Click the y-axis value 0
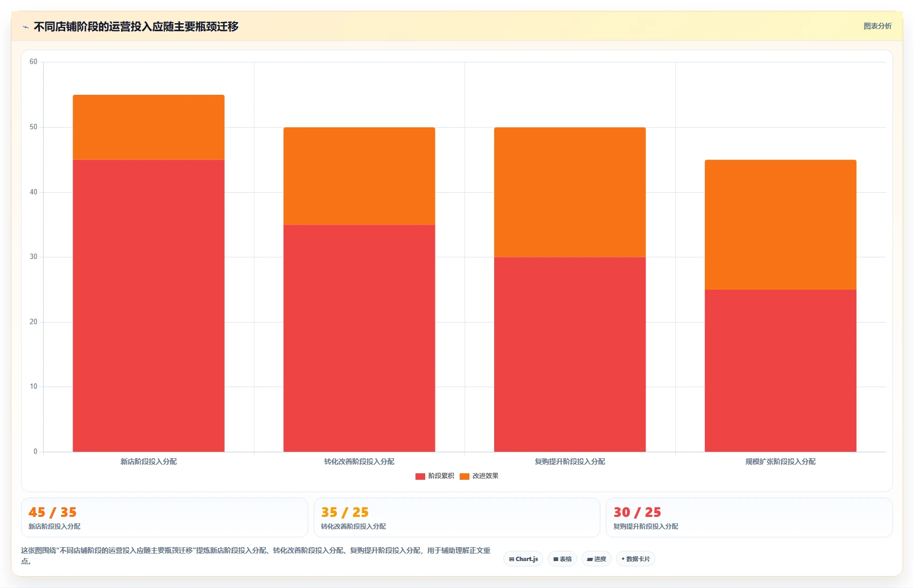 pos(36,452)
